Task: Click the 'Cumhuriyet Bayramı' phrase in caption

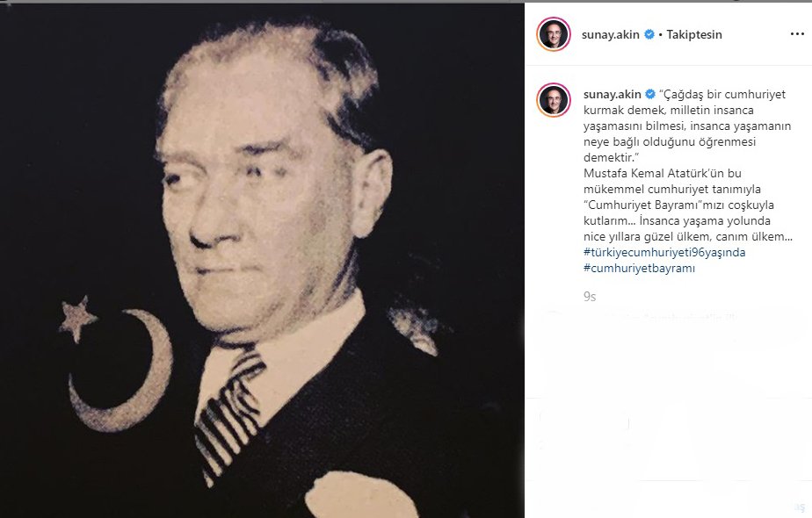Action: click(642, 205)
